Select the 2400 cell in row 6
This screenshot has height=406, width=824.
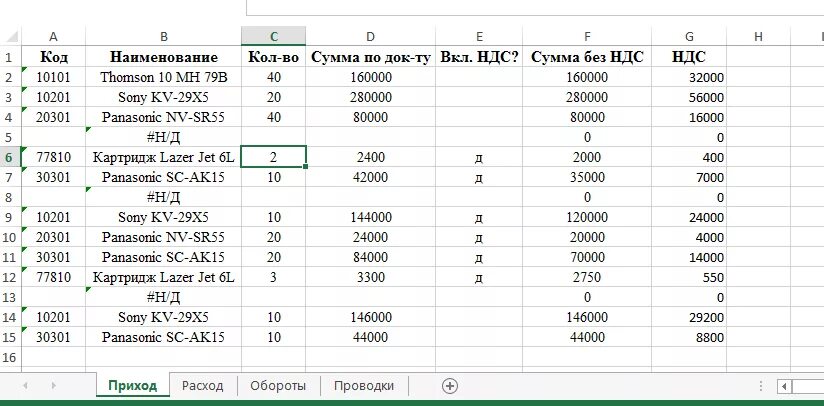[370, 158]
